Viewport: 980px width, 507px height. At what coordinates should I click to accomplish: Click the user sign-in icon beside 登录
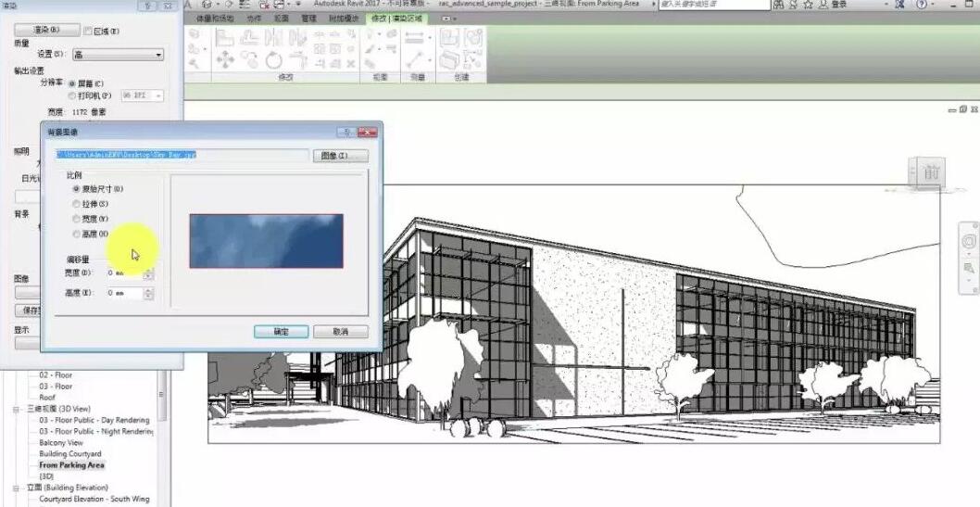(823, 5)
